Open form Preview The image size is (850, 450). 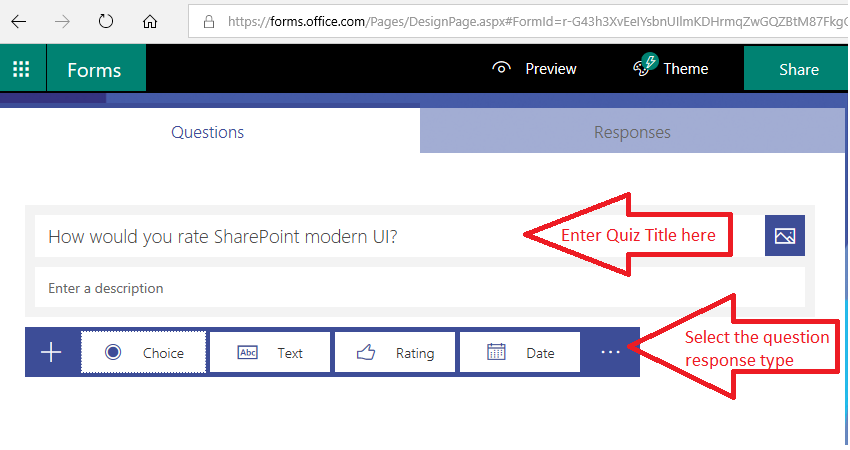click(534, 69)
